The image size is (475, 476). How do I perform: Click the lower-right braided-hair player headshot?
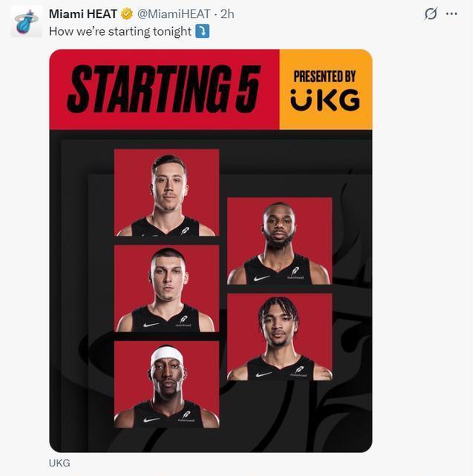[280, 337]
